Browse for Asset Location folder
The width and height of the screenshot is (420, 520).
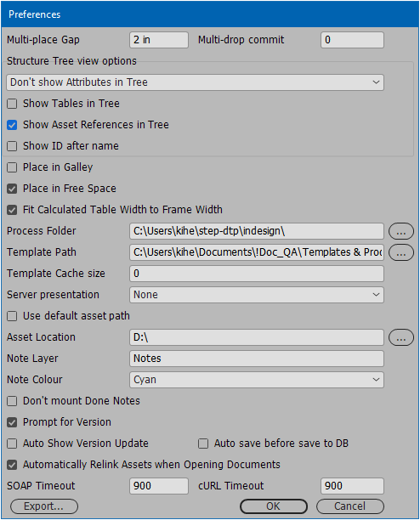pos(401,337)
